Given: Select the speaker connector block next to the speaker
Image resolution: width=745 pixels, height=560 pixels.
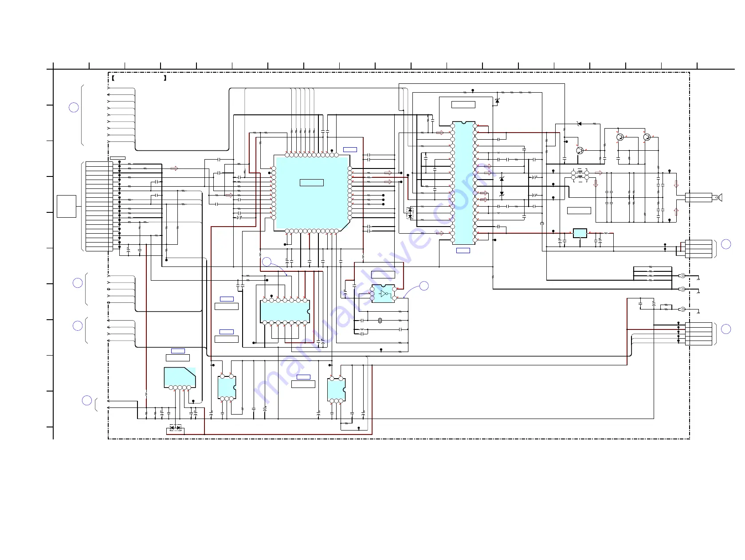Looking at the screenshot, I should [698, 197].
